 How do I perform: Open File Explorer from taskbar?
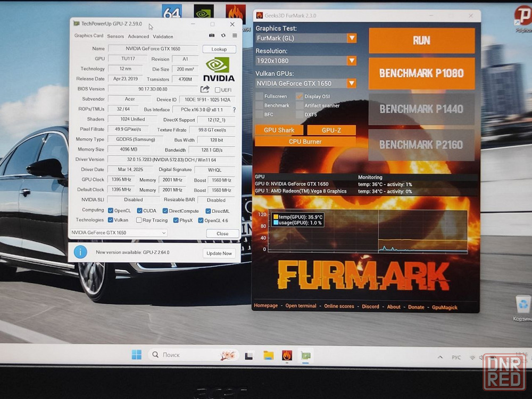(x=268, y=355)
